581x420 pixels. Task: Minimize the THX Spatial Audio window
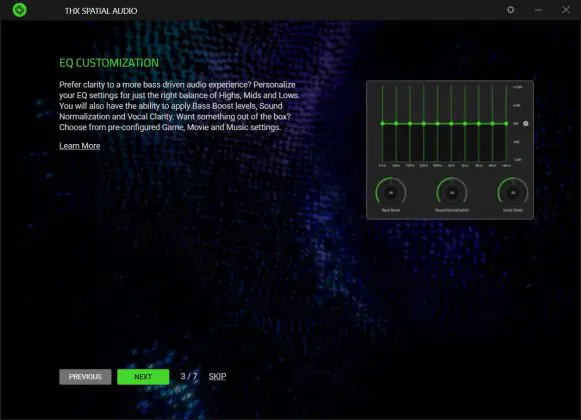[538, 10]
